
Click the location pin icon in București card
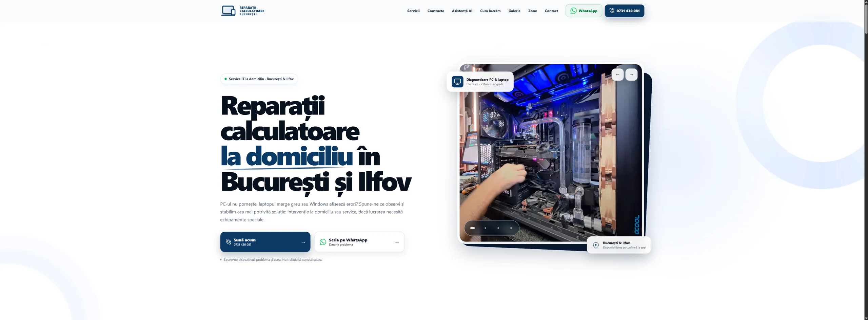pos(596,245)
